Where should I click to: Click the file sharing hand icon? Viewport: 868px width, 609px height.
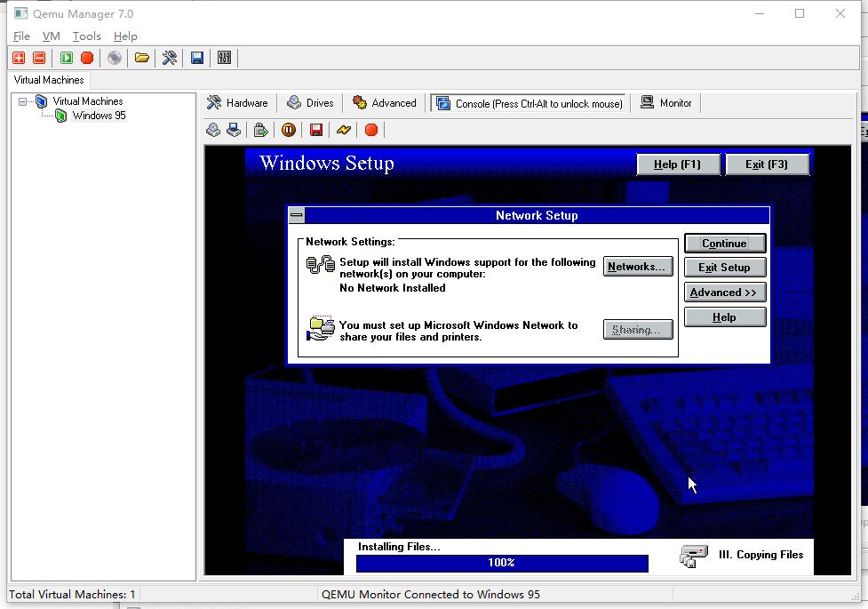click(321, 329)
